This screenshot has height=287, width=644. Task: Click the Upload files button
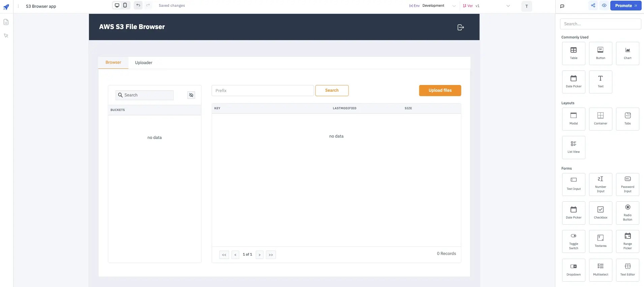click(x=440, y=90)
